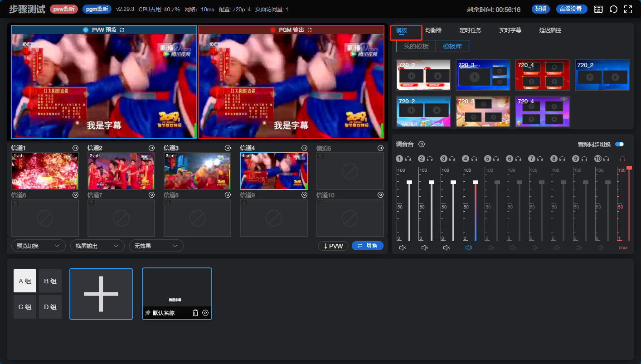Click the refresh icon in top bar
Viewport: 641px width, 364px height.
pyautogui.click(x=613, y=9)
